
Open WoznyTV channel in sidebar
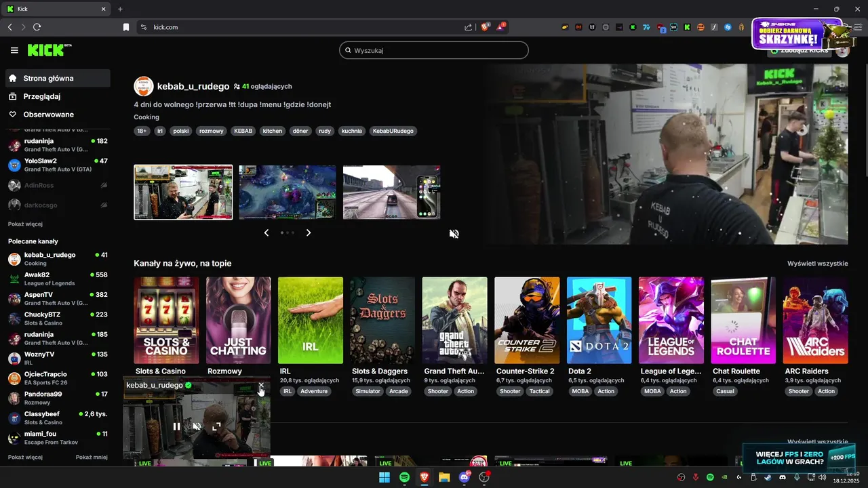pyautogui.click(x=58, y=358)
